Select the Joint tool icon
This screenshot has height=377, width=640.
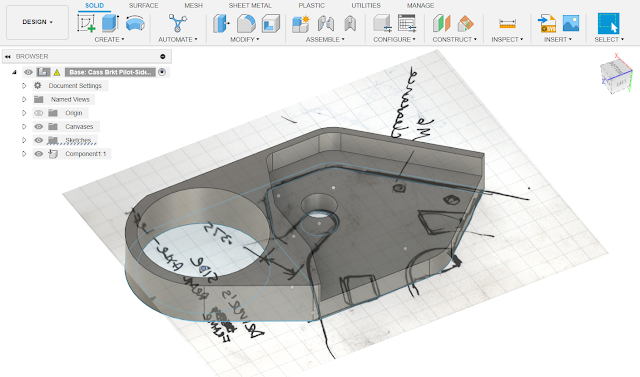[326, 23]
